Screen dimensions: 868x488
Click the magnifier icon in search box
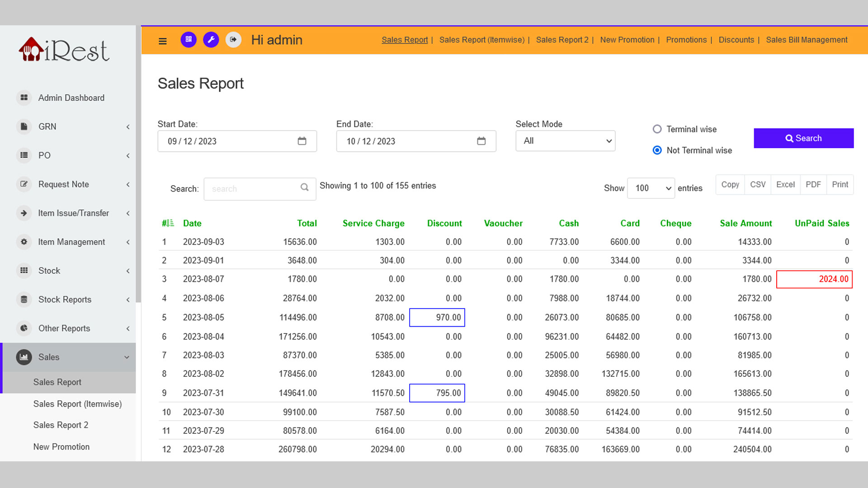[x=305, y=187]
